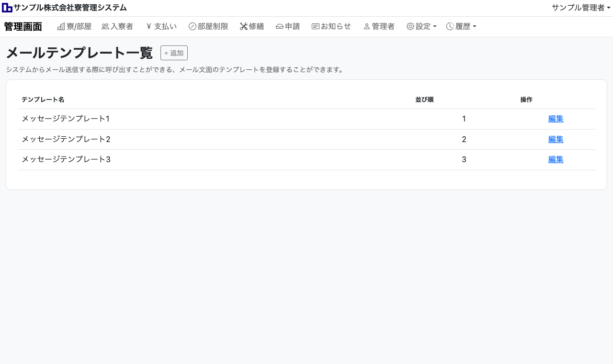Click the yen icon beside 支払い

149,27
